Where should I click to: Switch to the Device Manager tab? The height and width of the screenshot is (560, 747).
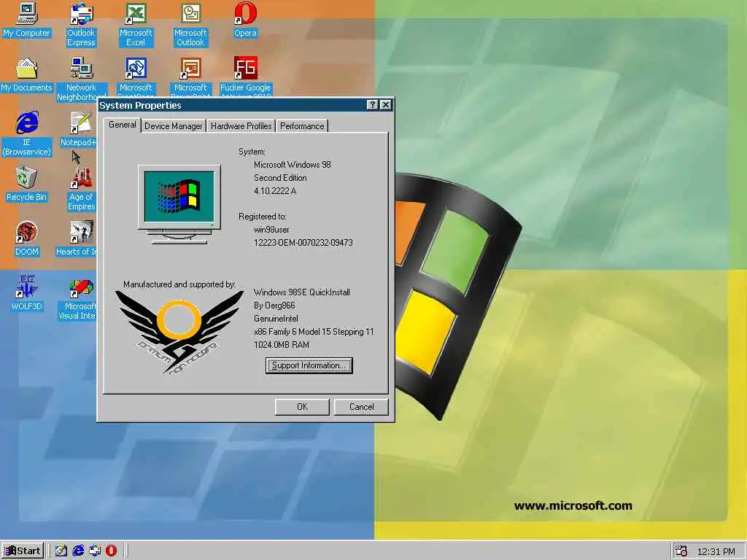tap(174, 125)
